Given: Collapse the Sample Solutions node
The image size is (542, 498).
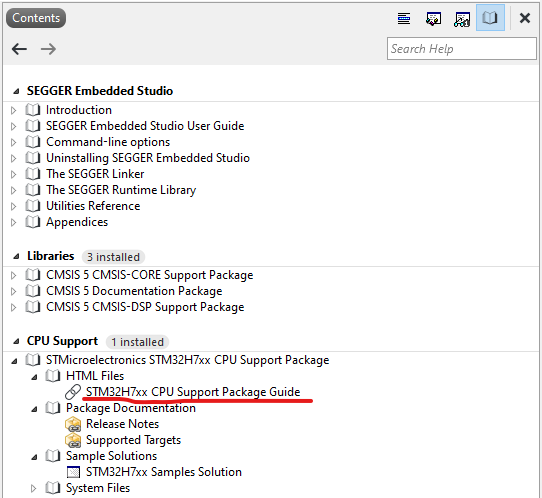Looking at the screenshot, I should (34, 457).
